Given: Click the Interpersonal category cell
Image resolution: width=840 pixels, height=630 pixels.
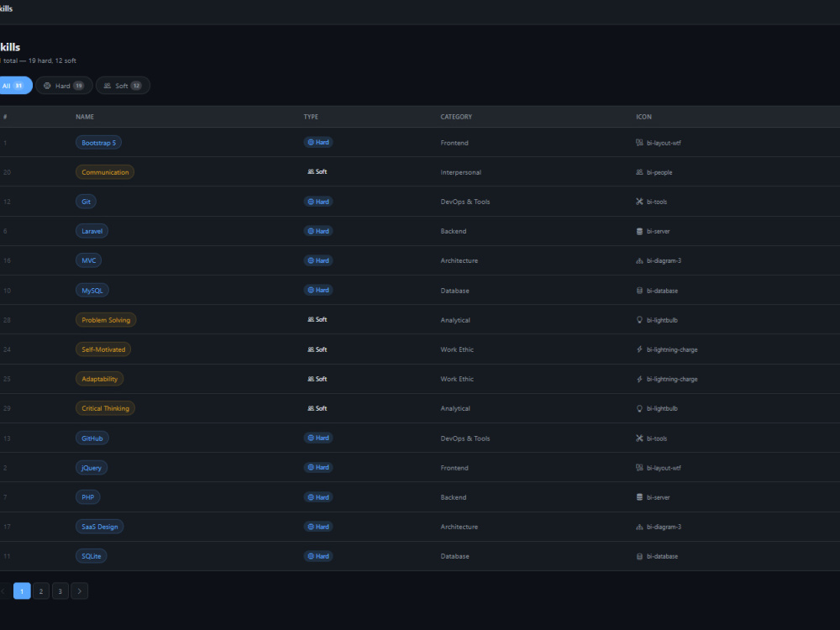Looking at the screenshot, I should click(460, 172).
